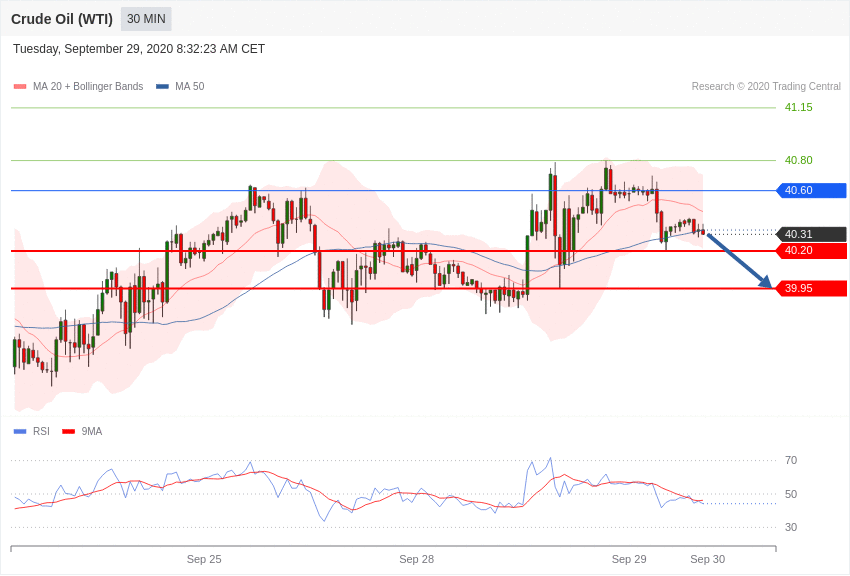Click the Research © 2020 Trading Central credit
The height and width of the screenshot is (576, 850).
pyautogui.click(x=766, y=87)
